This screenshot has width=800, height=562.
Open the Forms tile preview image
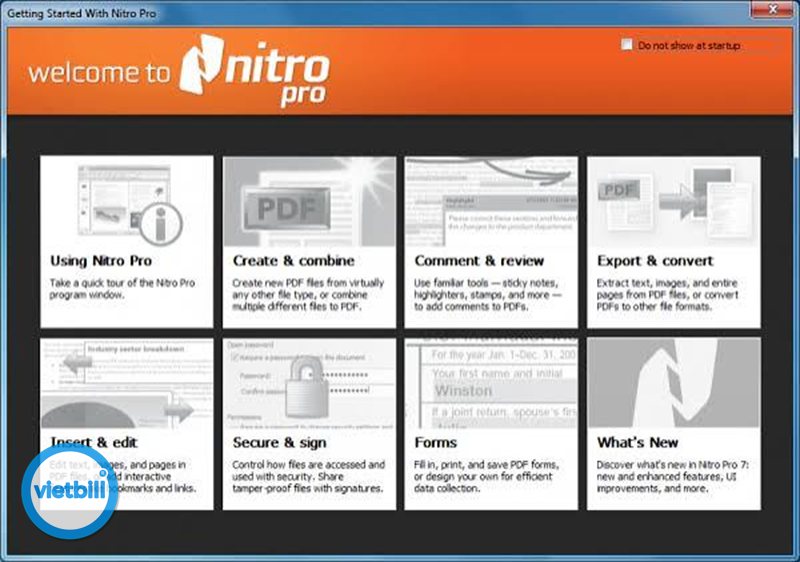[x=491, y=384]
